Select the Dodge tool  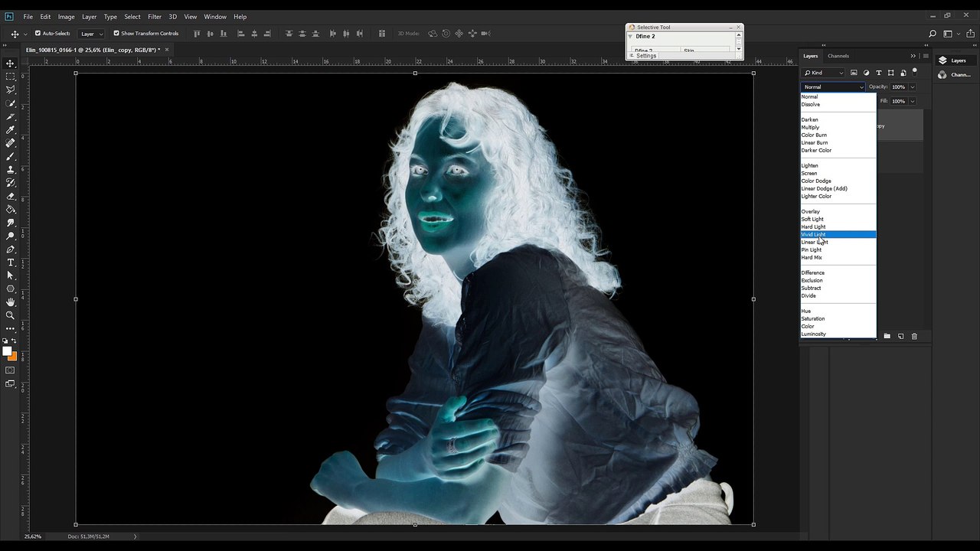tap(11, 236)
